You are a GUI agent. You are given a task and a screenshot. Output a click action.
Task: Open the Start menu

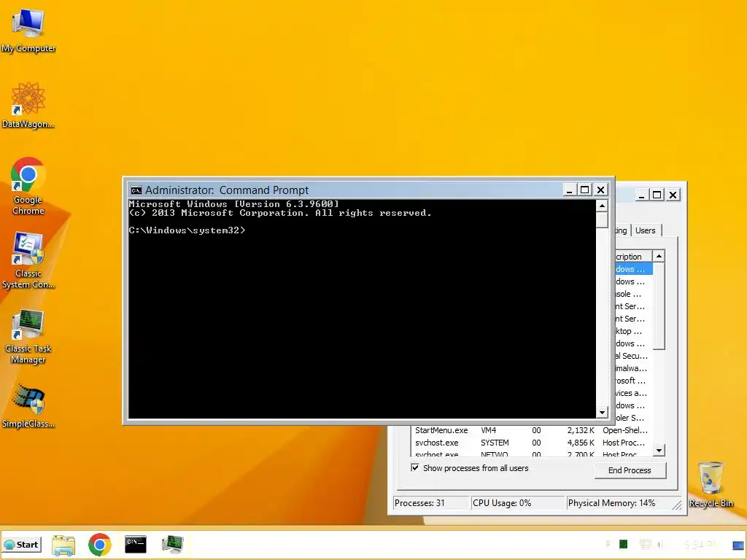(22, 544)
